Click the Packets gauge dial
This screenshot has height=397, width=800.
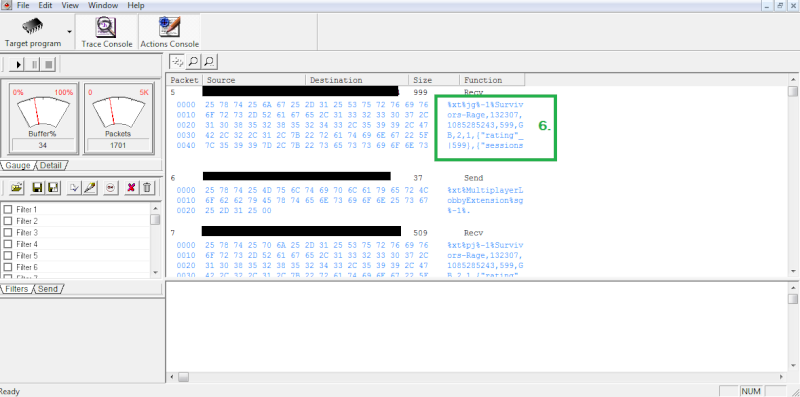coord(118,112)
